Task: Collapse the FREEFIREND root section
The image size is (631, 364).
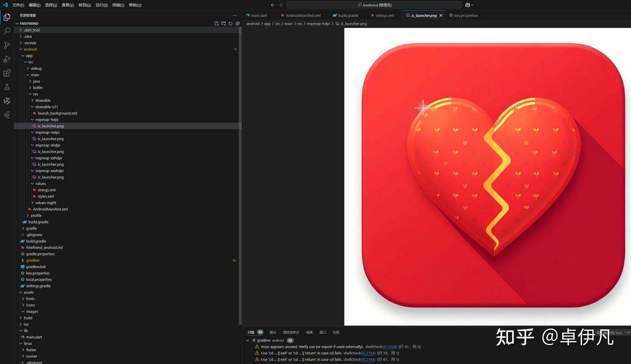Action: click(29, 24)
